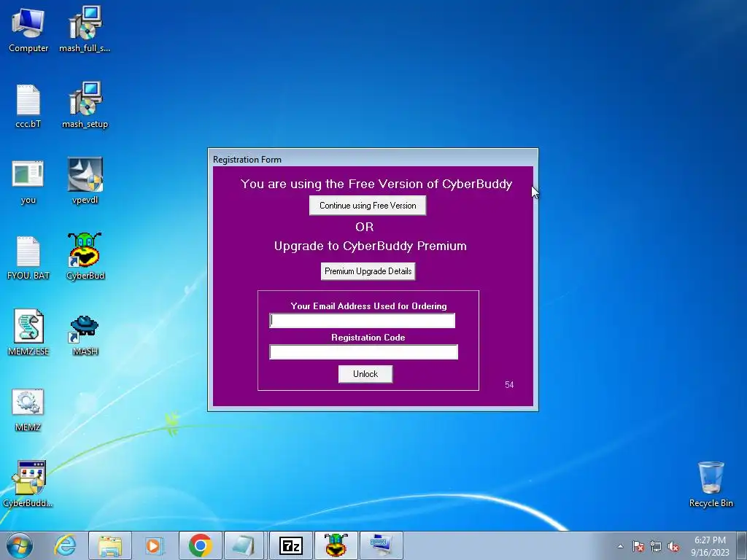The height and width of the screenshot is (560, 747).
Task: Select the FYOU. BAT file icon
Action: click(x=28, y=258)
